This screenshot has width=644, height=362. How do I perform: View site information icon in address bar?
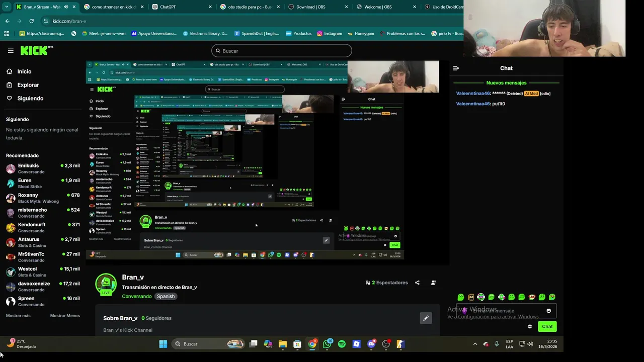coord(46,21)
